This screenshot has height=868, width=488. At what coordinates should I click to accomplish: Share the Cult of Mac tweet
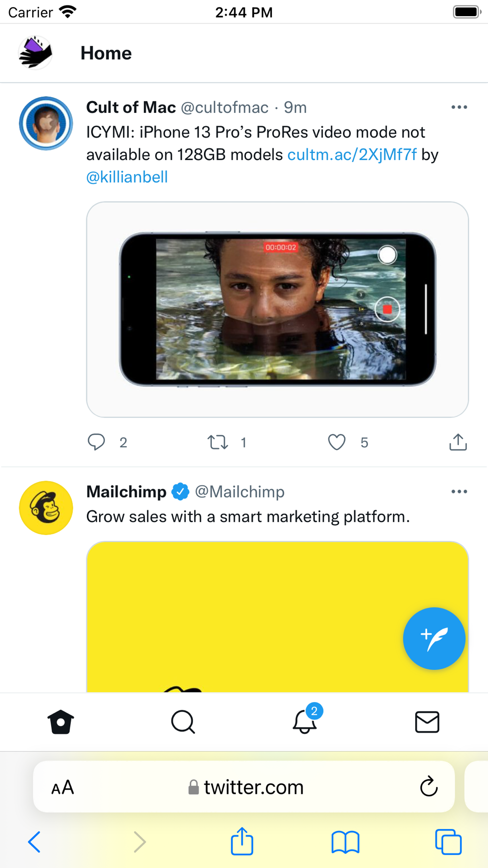coord(458,442)
